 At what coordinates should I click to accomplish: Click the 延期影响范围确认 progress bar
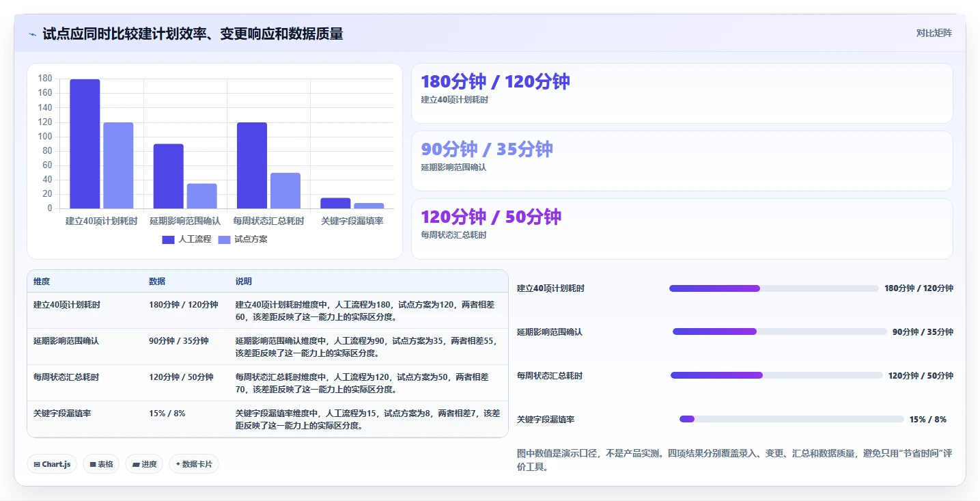click(x=780, y=331)
